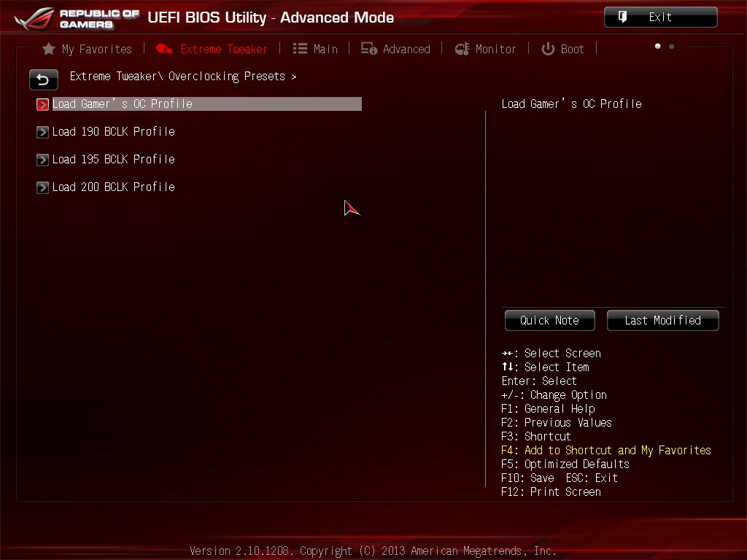Click the door icon on Exit button
The height and width of the screenshot is (560, 747).
coord(623,17)
